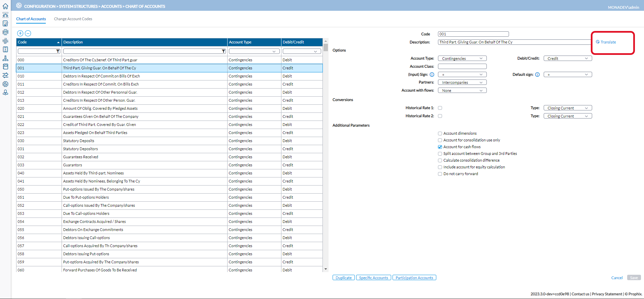Open Participation Accounts
644x299 pixels.
coord(414,278)
